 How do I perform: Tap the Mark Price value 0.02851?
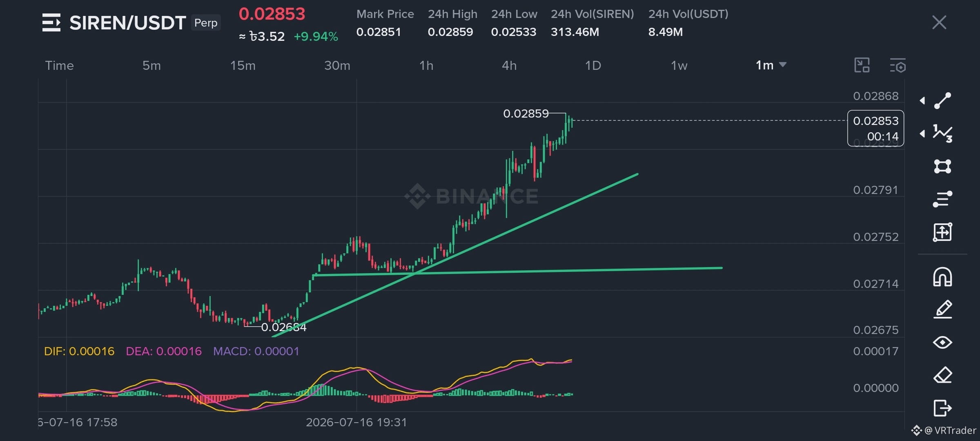pyautogui.click(x=379, y=32)
